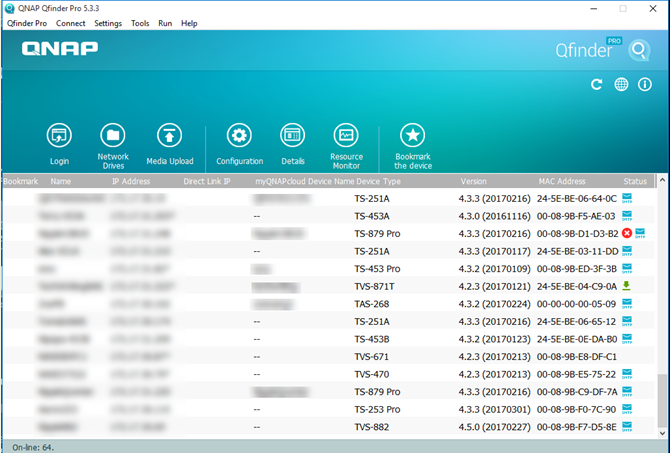This screenshot has height=454, width=670.
Task: Sort by the Bookmark column header
Action: coord(21,181)
